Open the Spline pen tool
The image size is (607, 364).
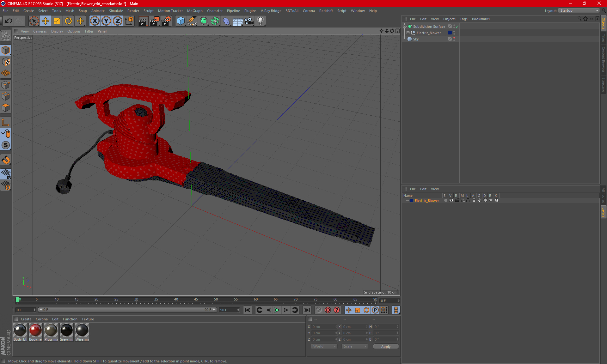pyautogui.click(x=192, y=21)
